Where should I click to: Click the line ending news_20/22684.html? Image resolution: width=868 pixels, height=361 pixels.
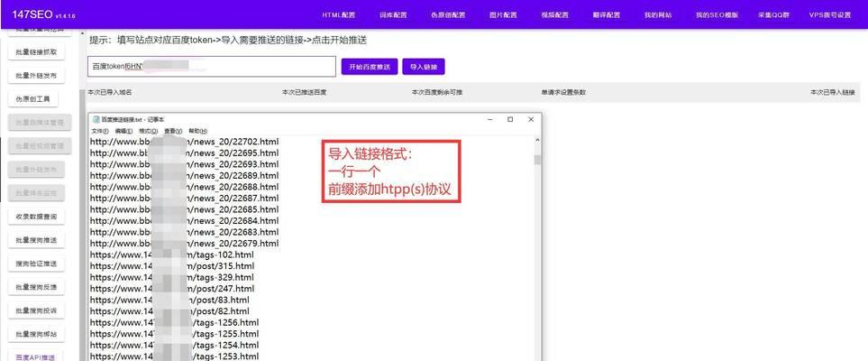click(185, 221)
